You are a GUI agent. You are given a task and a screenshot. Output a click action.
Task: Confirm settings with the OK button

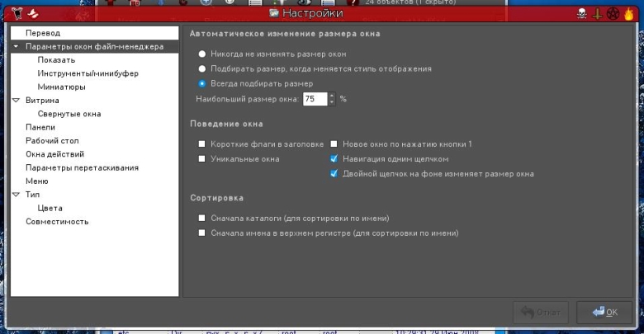pyautogui.click(x=604, y=313)
